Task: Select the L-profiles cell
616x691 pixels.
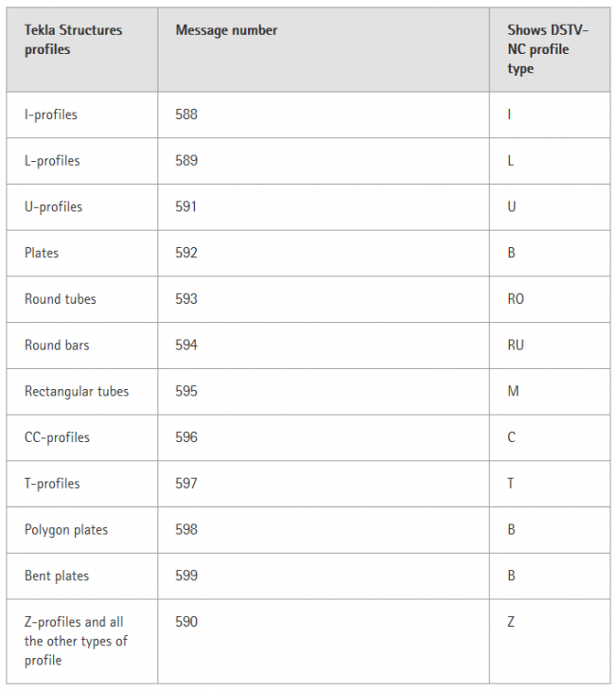Action: coord(52,161)
